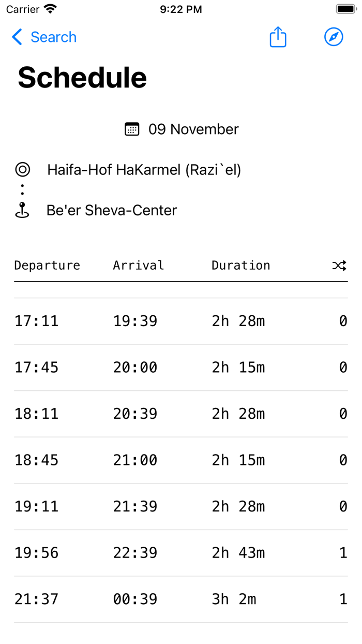Open details for the 19:56 train
The width and height of the screenshot is (362, 644).
(x=181, y=552)
